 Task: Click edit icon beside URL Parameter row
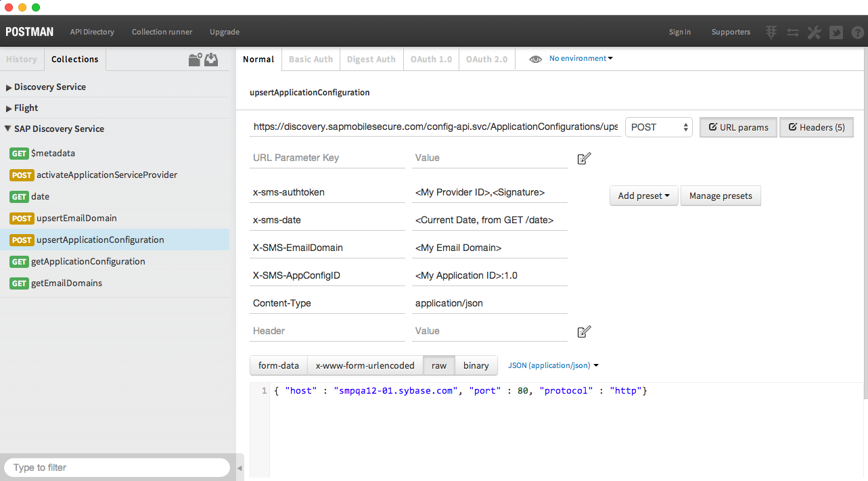(x=584, y=158)
